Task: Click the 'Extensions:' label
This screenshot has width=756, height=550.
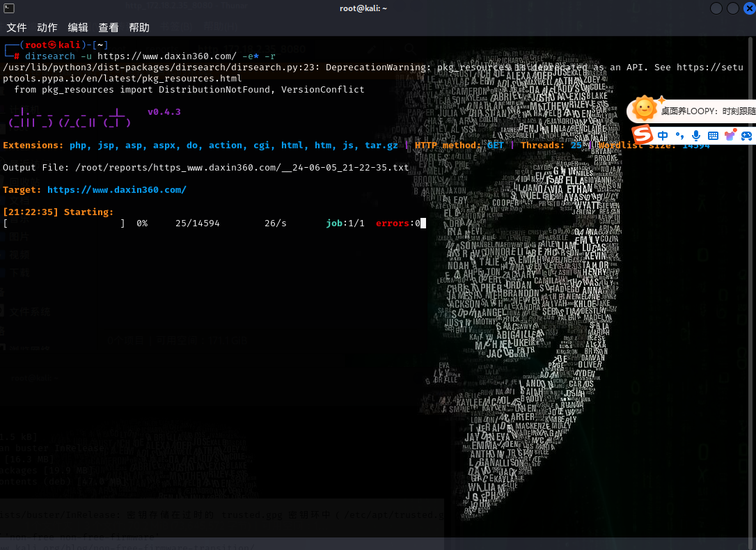Action: coord(33,145)
